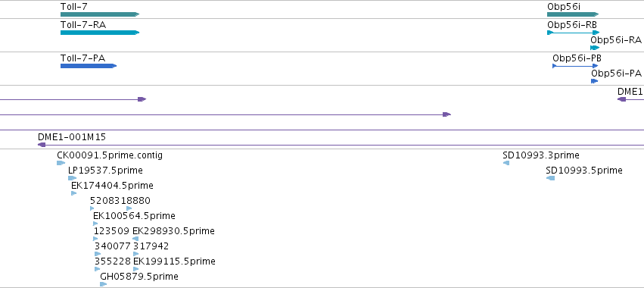Select the Obp56i-RB transcript line
Viewport: 644px width, 288px height.
pyautogui.click(x=574, y=32)
